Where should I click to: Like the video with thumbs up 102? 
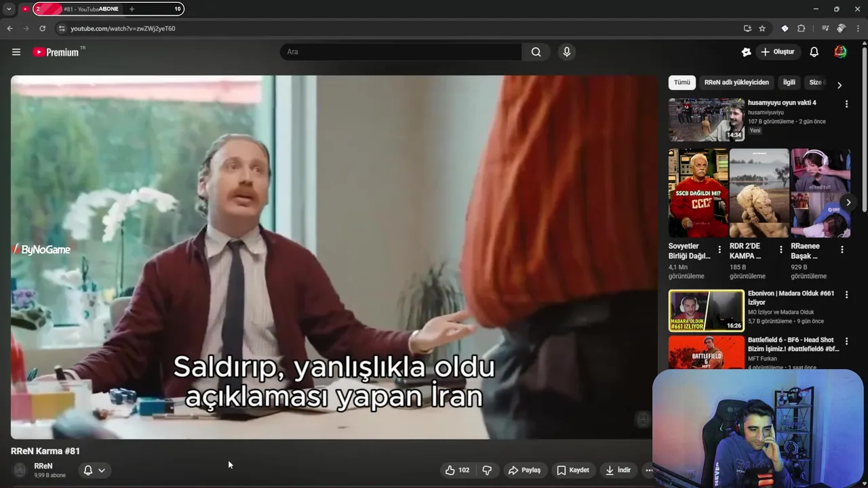(458, 470)
